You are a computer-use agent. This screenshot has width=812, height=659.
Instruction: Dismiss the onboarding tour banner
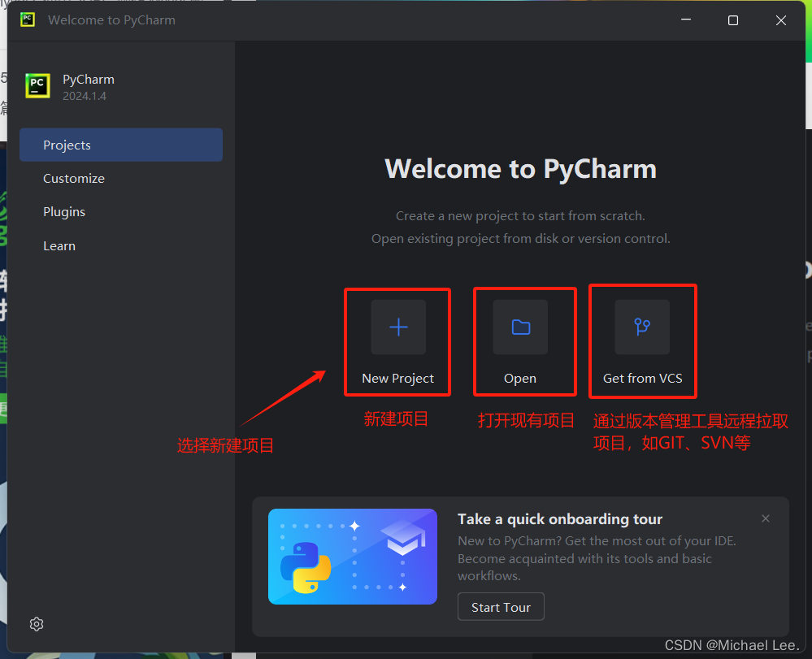pos(766,518)
